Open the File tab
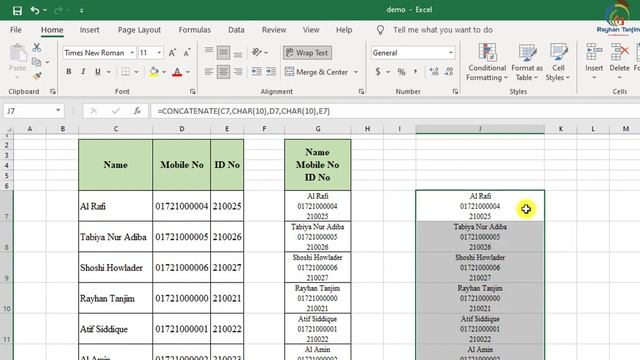 tap(16, 30)
